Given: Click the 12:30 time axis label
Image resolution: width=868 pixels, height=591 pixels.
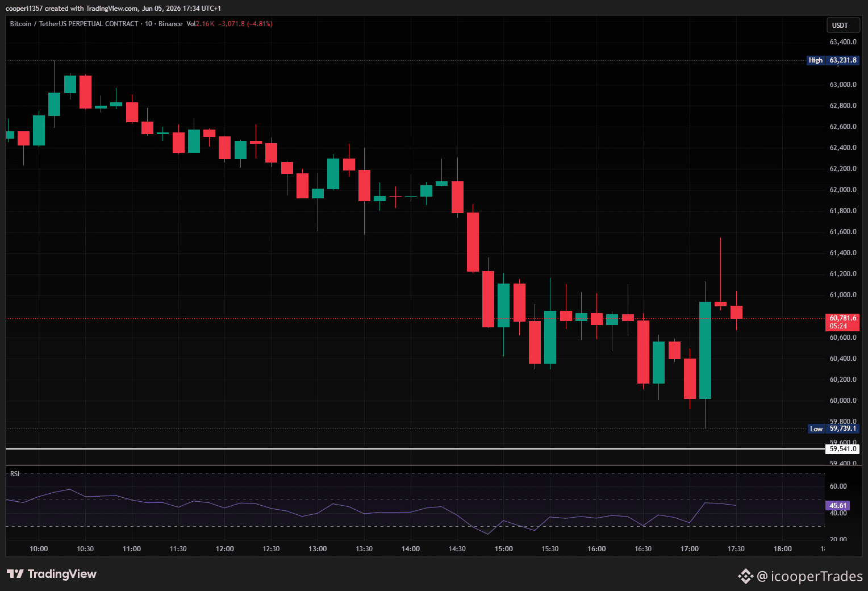Looking at the screenshot, I should tap(272, 549).
